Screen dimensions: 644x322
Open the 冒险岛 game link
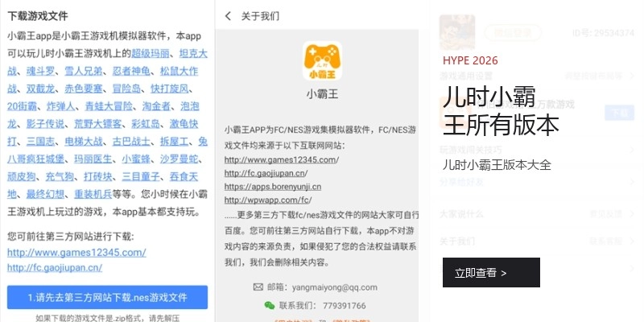126,89
